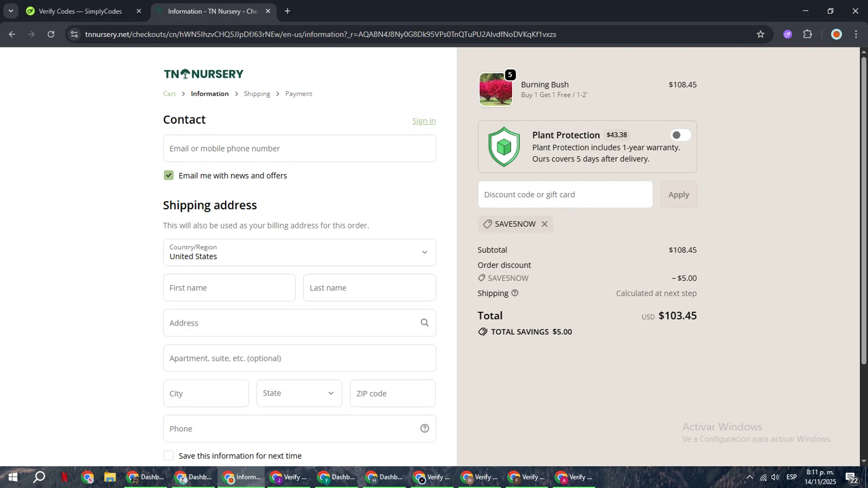Viewport: 868px width, 488px height.
Task: Select the Information TN Nursery tab
Action: coord(213,11)
